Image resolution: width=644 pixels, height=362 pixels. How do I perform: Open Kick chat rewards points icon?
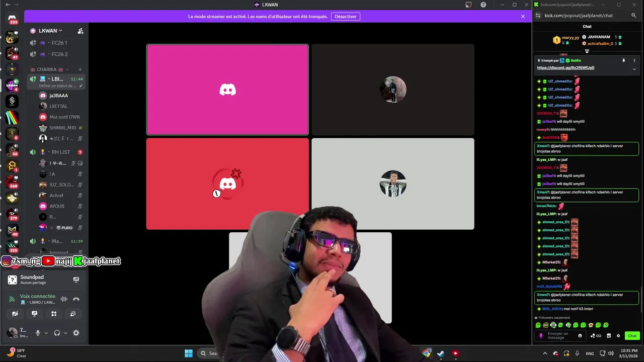click(596, 336)
